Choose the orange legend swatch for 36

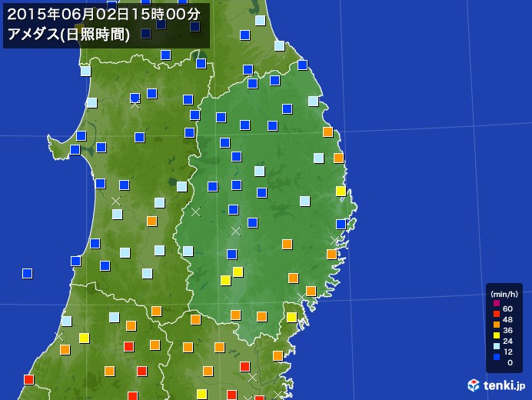(497, 325)
